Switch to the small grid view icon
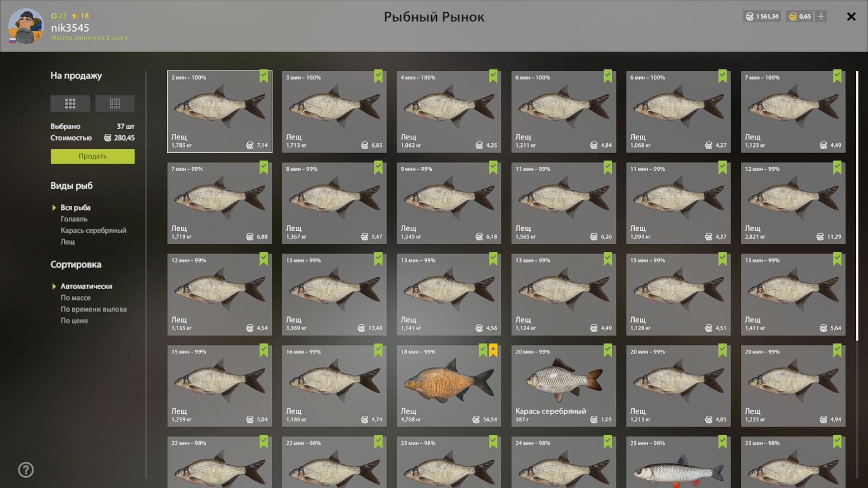868x488 pixels. click(x=115, y=103)
